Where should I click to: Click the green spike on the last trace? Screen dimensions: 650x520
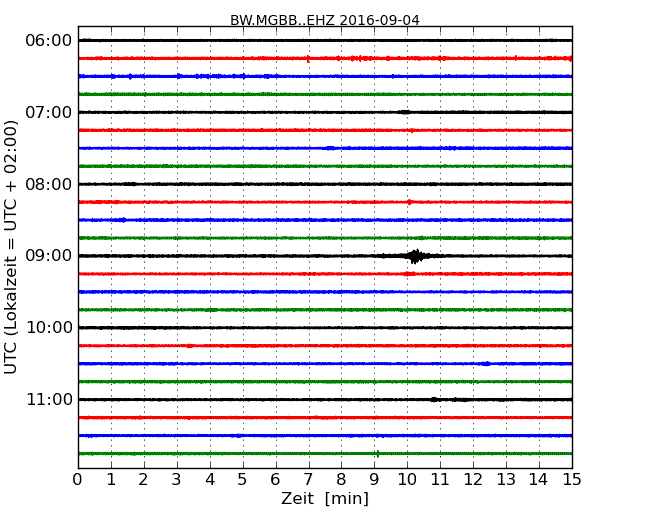[378, 454]
